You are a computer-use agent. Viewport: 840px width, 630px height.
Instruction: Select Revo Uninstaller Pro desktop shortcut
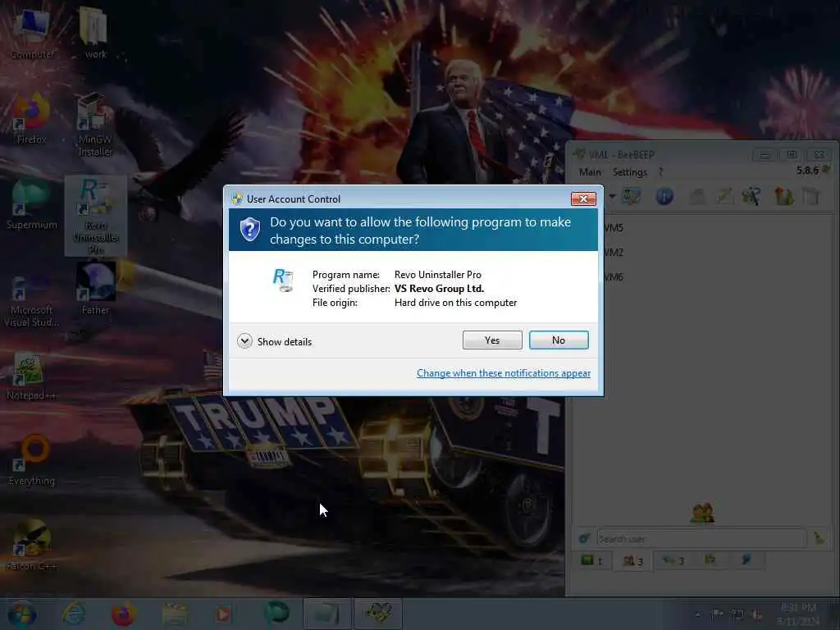[x=95, y=217]
